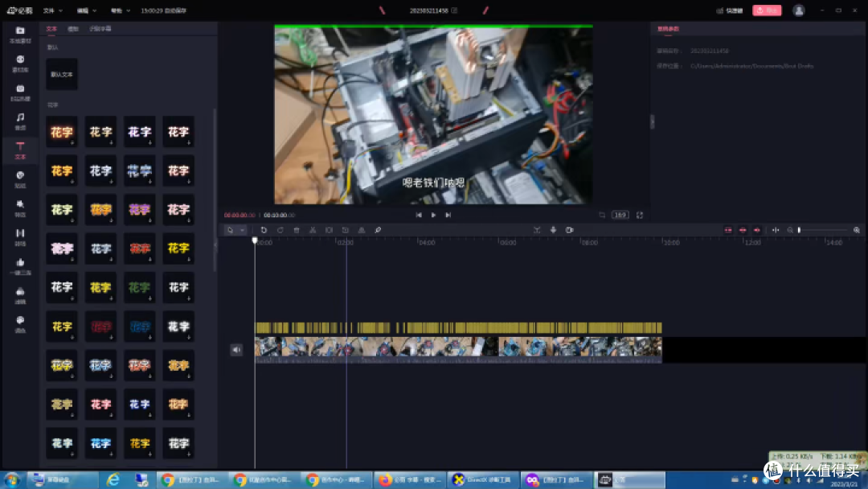Play the preview video
Screen dimensions: 868x489
click(x=433, y=215)
